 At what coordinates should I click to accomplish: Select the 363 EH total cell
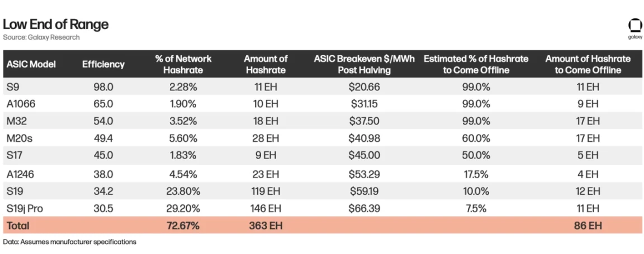click(x=266, y=226)
